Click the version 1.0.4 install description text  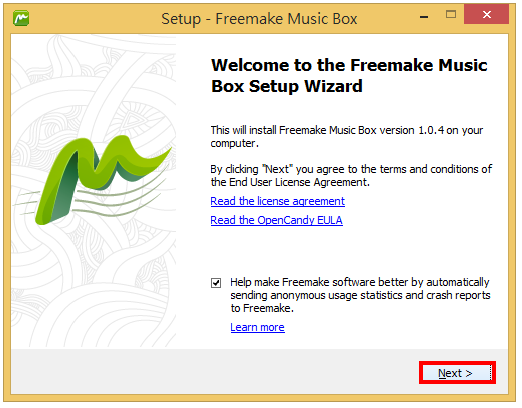pyautogui.click(x=347, y=137)
